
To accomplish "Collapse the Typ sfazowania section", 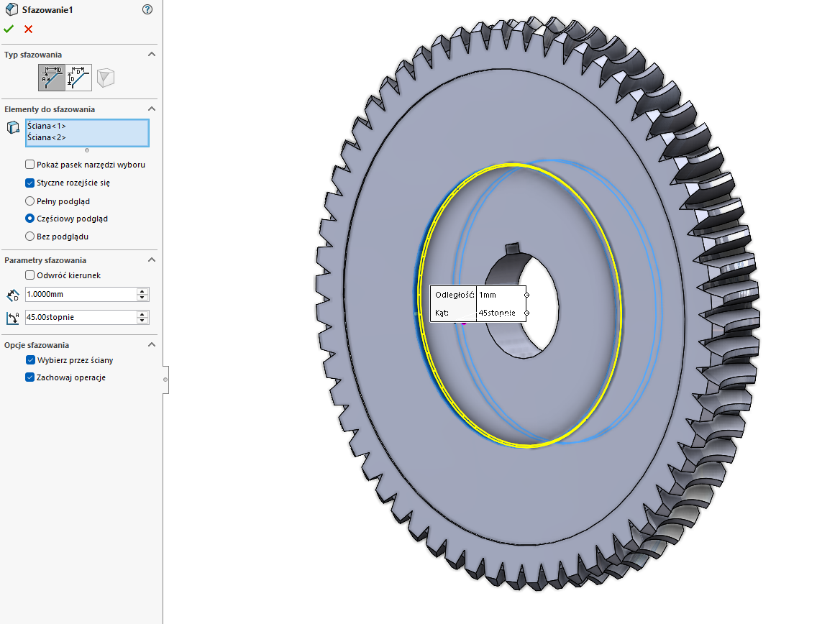I will pyautogui.click(x=152, y=54).
